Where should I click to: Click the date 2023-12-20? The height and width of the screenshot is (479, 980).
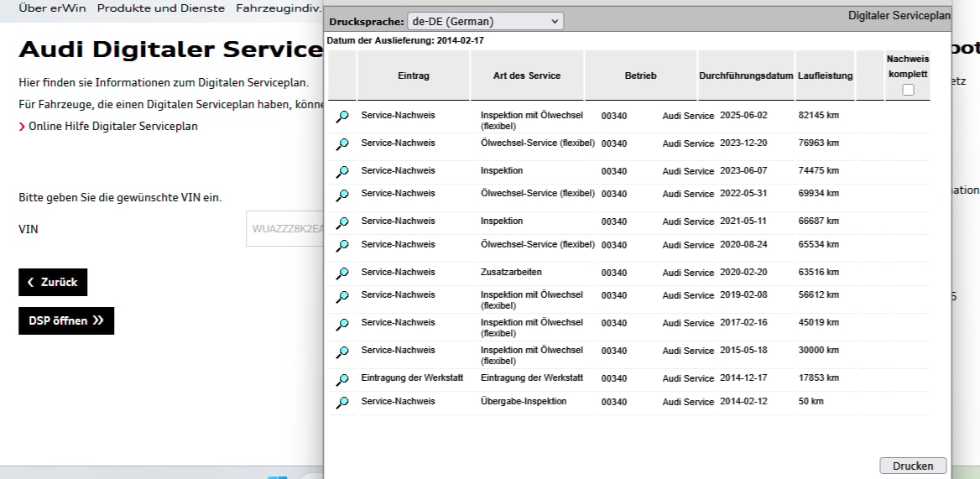[743, 143]
